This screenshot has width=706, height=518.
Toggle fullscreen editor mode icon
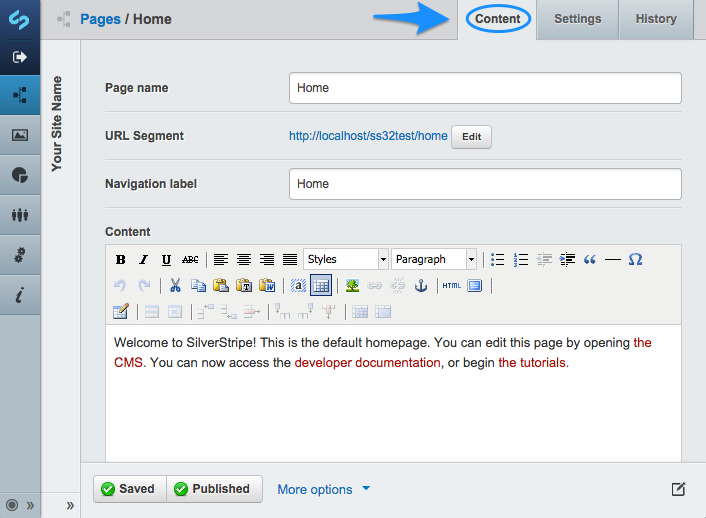(x=475, y=286)
